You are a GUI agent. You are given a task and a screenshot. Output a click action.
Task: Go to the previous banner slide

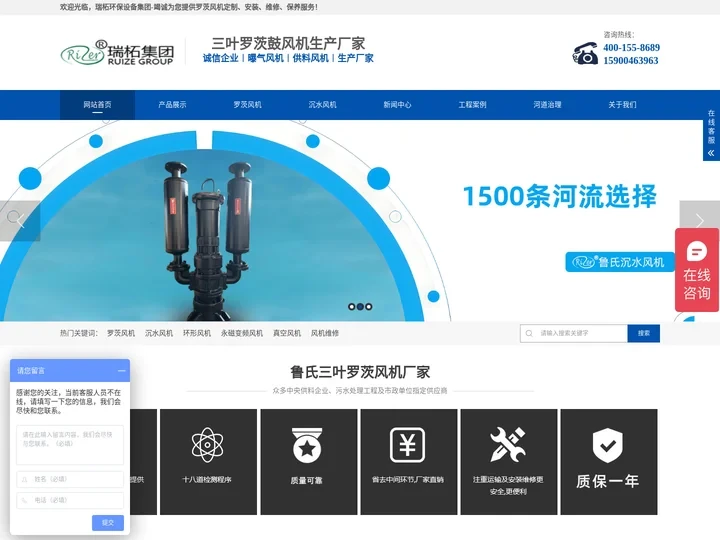[x=20, y=221]
